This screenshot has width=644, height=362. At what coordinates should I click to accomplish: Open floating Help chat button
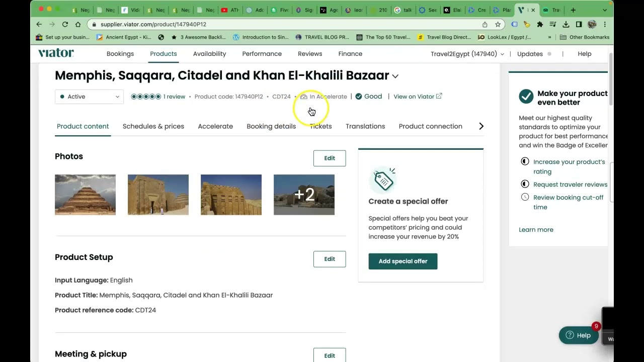[x=579, y=335]
